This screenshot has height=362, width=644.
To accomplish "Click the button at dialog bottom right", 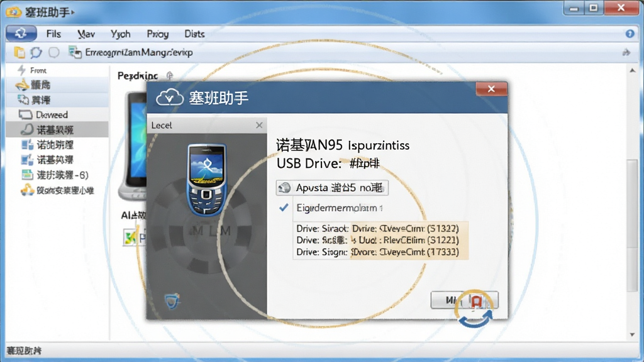I will tap(464, 300).
